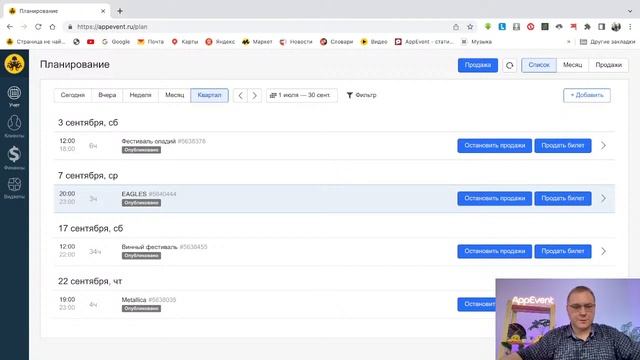Screen dimensions: 640x360
Task: Open the Виджеты section in sidebar
Action: [x=14, y=188]
